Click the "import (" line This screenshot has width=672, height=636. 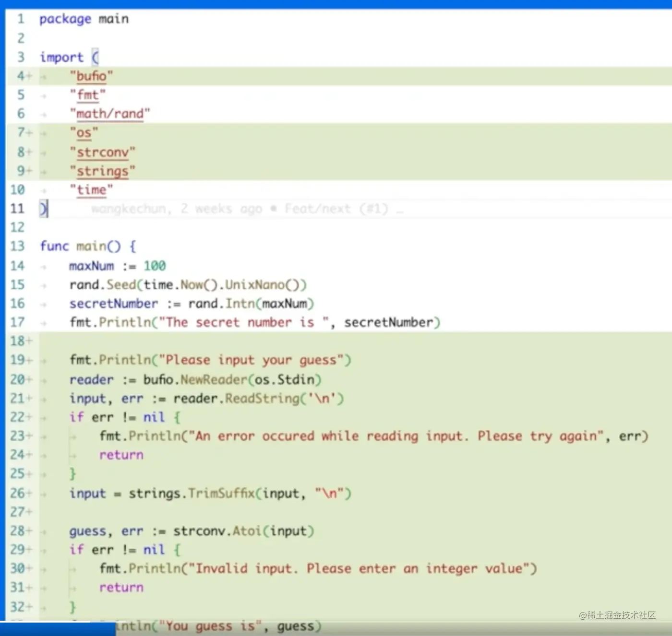pyautogui.click(x=69, y=57)
